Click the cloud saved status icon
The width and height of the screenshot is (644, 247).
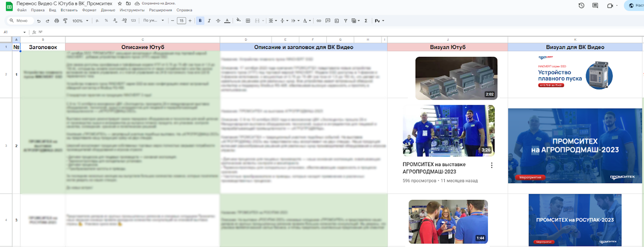137,3
